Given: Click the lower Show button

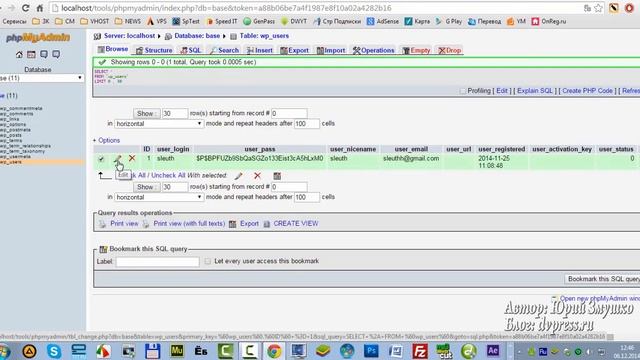Looking at the screenshot, I should 146,187.
